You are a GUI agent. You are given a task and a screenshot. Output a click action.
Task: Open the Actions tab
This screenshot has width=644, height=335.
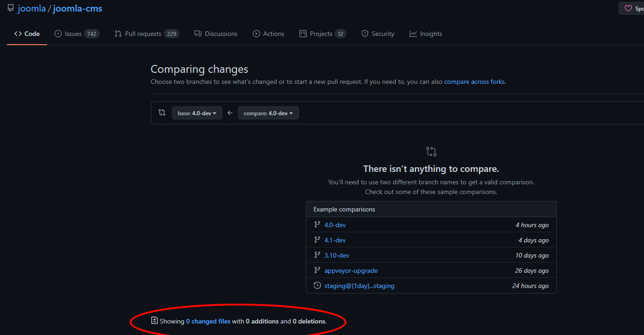click(x=268, y=34)
